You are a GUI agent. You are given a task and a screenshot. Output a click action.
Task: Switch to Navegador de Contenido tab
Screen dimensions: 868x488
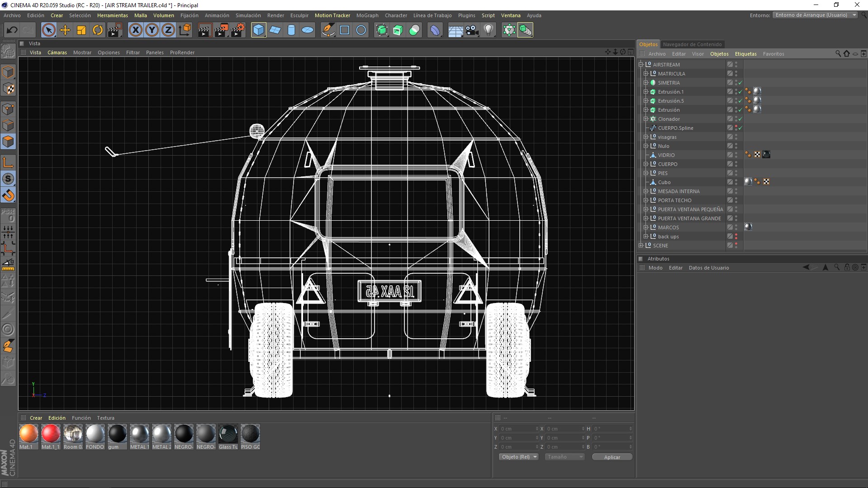692,44
